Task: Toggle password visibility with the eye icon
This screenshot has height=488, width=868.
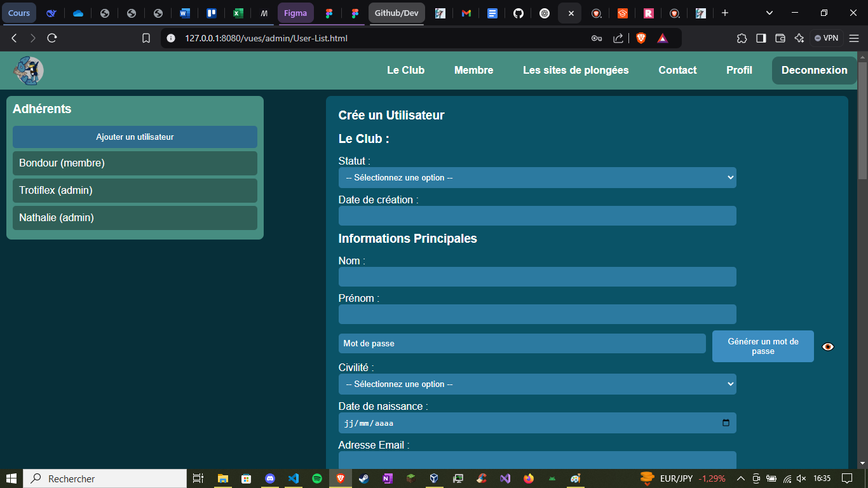Action: [x=827, y=346]
